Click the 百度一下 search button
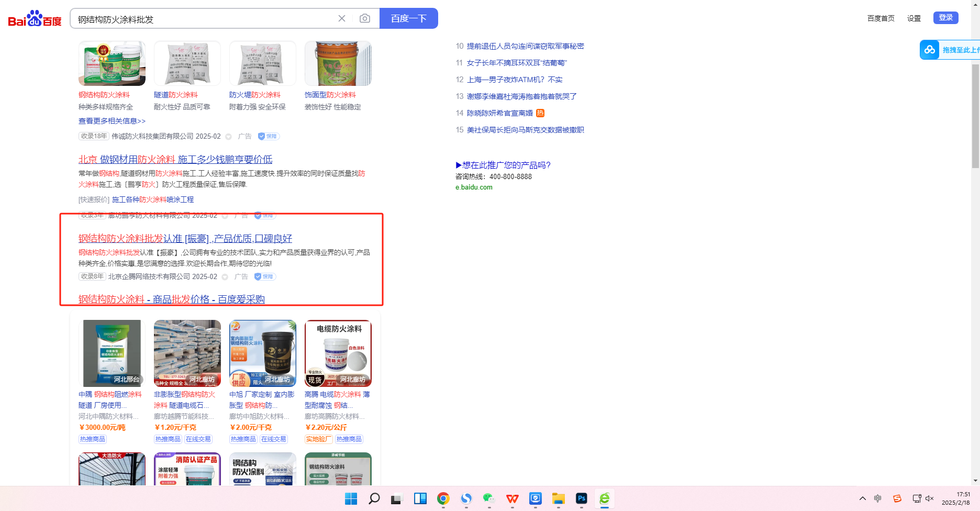The height and width of the screenshot is (511, 980). point(409,18)
